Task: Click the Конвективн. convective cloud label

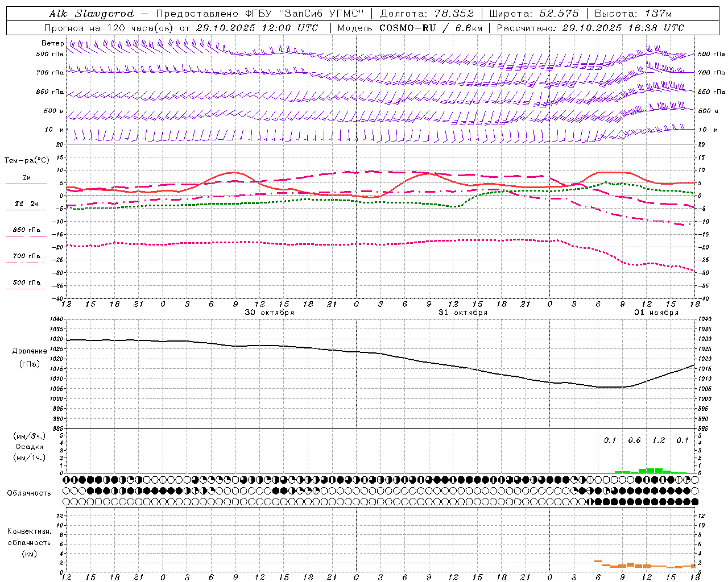Action: (29, 531)
